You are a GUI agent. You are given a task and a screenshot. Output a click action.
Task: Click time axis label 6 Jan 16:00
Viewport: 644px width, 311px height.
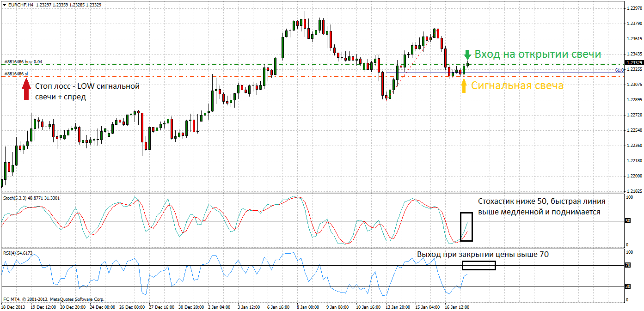[x=279, y=307]
